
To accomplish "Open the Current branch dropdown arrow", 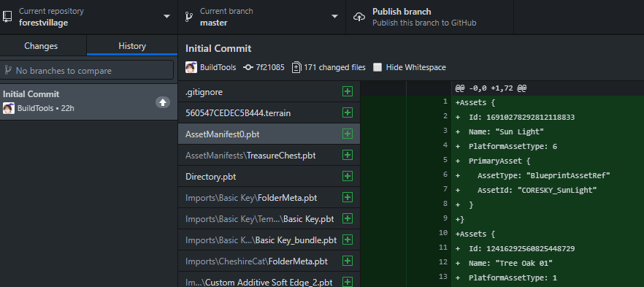I will pos(334,16).
